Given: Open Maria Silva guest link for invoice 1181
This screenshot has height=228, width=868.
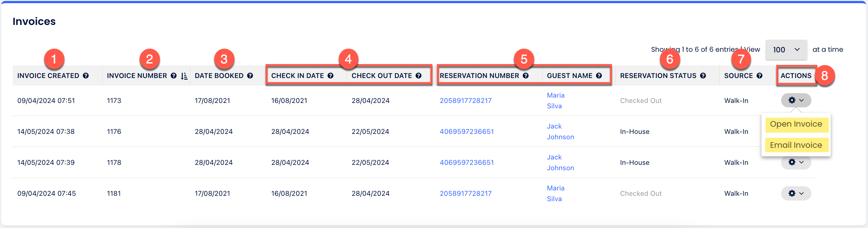Looking at the screenshot, I should [x=555, y=193].
